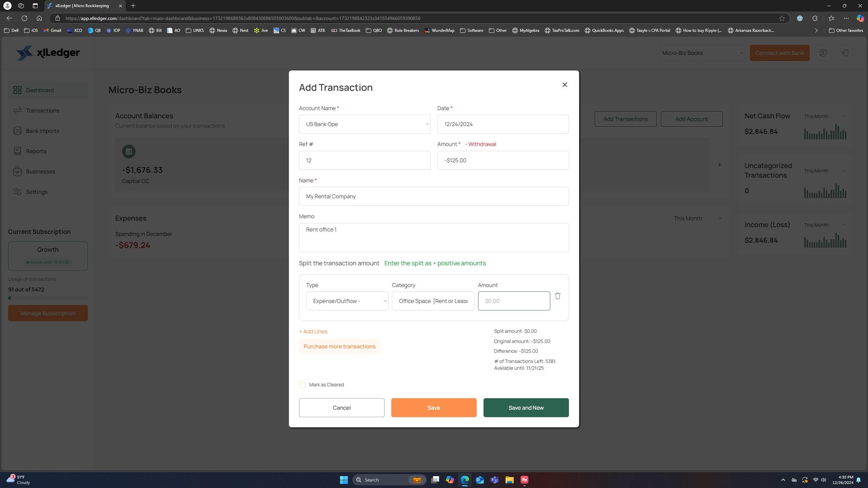Close the Add Transaction dialog
This screenshot has width=868, height=488.
565,85
